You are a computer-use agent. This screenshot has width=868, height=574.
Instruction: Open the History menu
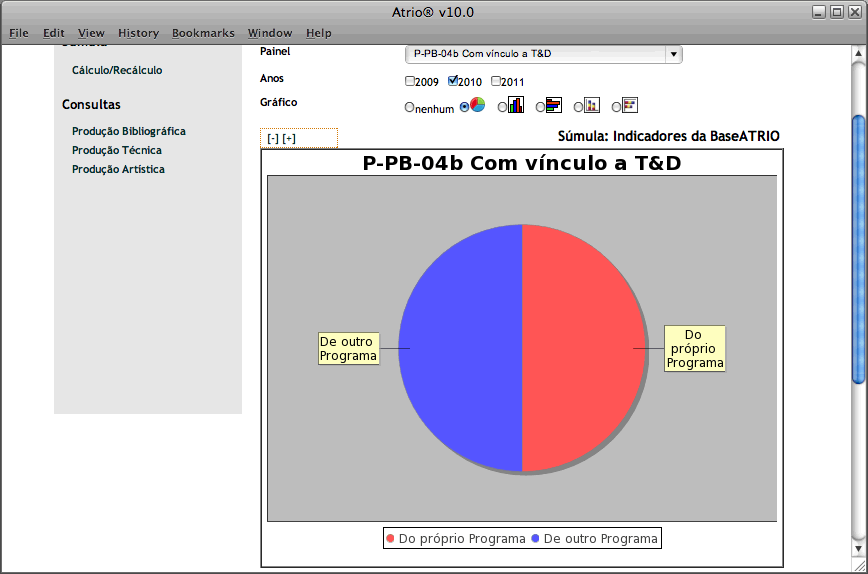(138, 33)
